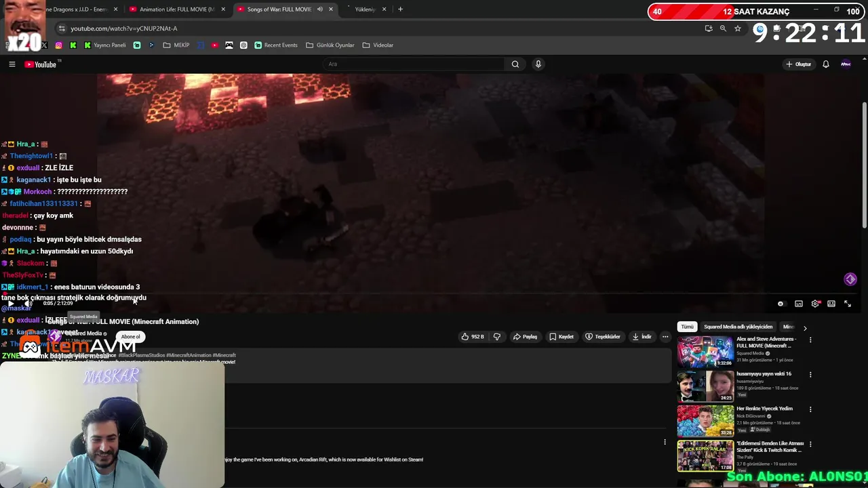Open the account avatar menu
The image size is (868, 488).
click(x=846, y=64)
